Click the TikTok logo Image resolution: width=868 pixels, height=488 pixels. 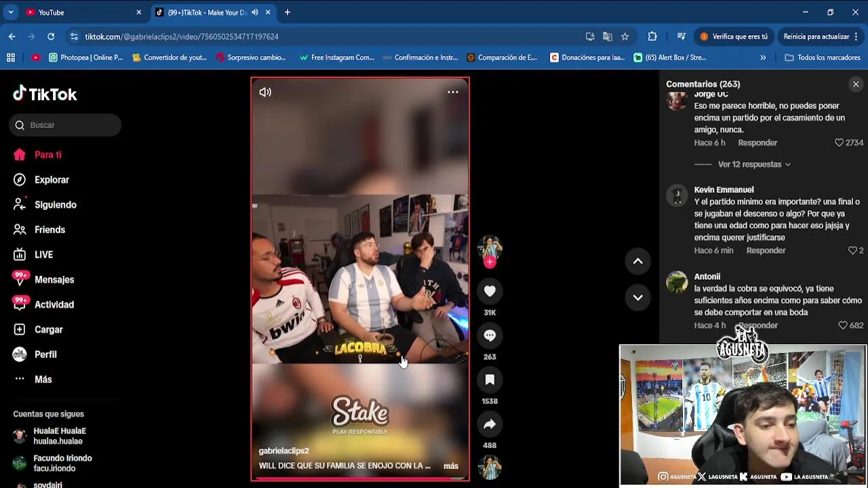coord(45,94)
